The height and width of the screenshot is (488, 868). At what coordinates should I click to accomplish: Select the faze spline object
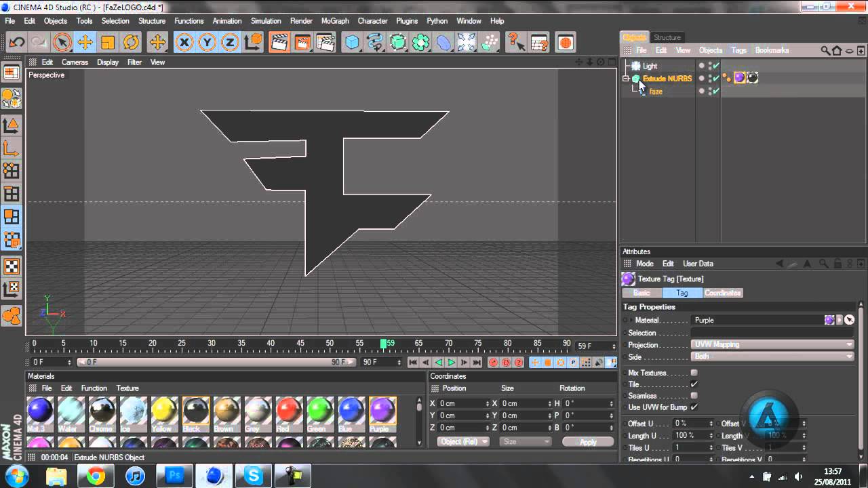(x=656, y=91)
